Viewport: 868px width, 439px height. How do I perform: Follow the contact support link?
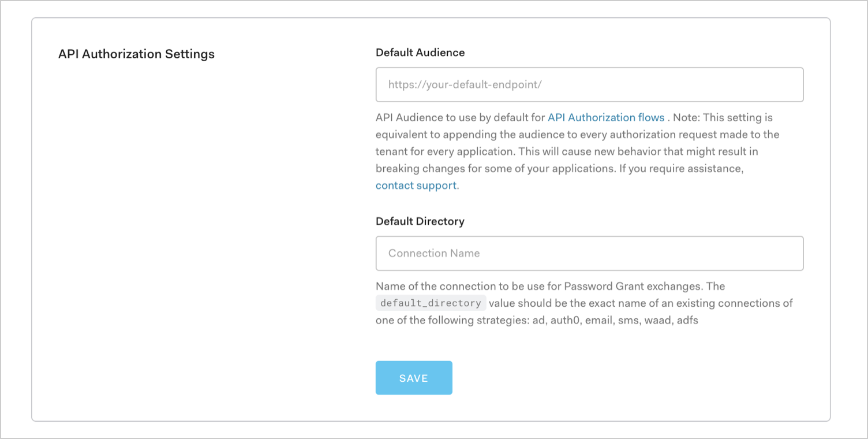(x=416, y=186)
